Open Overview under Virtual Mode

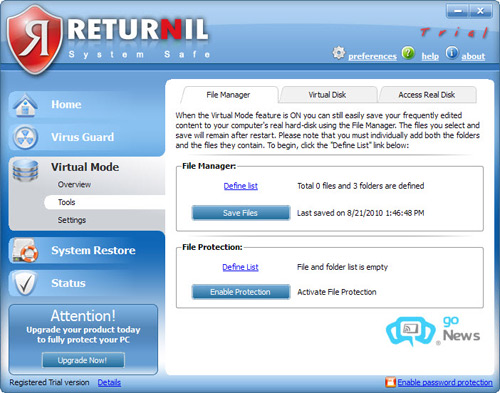pos(74,185)
